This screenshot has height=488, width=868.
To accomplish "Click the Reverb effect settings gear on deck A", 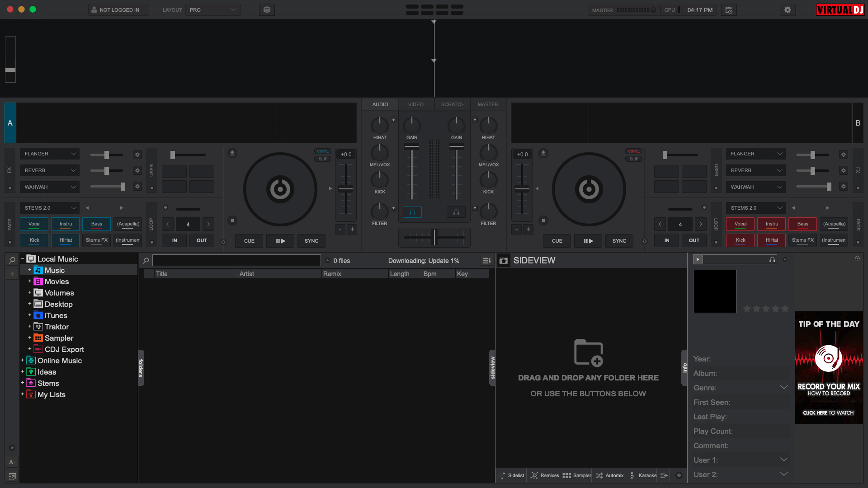I will coord(137,170).
